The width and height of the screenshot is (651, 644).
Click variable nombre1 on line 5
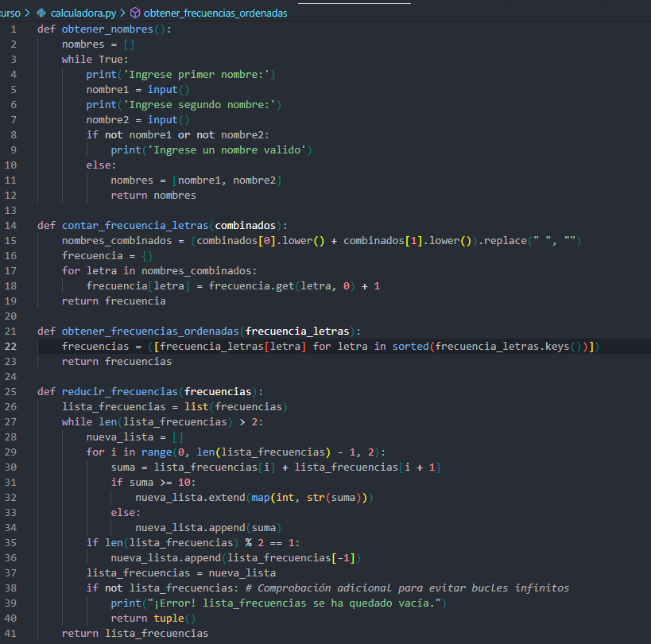(107, 90)
